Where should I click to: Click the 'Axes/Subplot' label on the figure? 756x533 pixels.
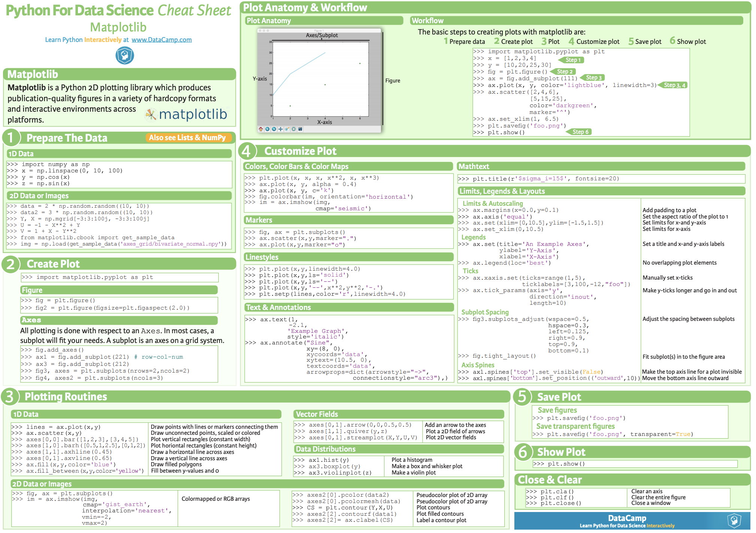[322, 35]
